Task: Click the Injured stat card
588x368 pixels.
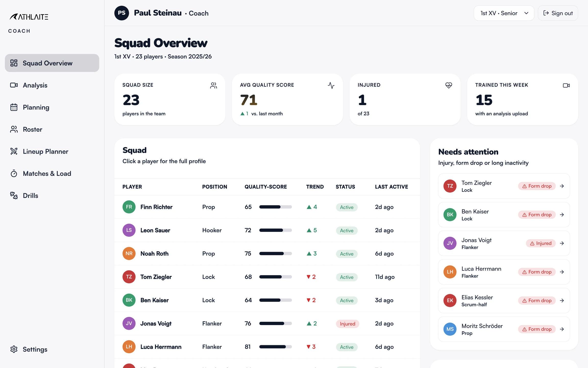Action: [x=405, y=99]
